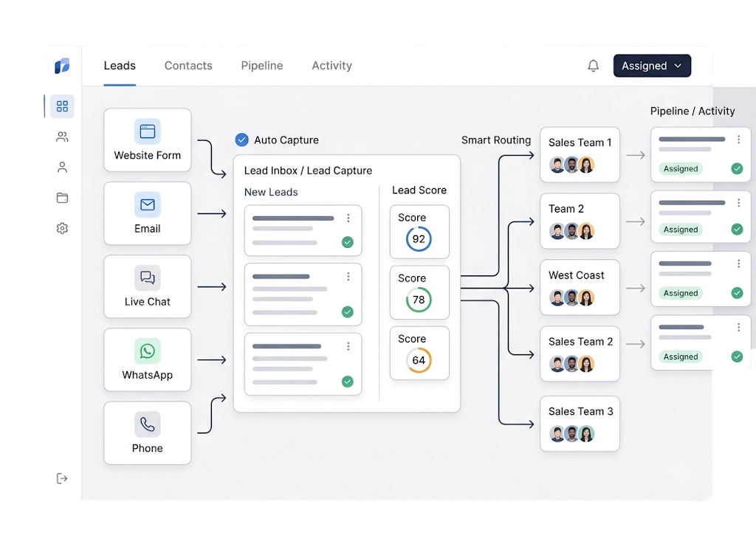Click the score 78 progress ring
This screenshot has height=547, width=756.
pyautogui.click(x=419, y=300)
